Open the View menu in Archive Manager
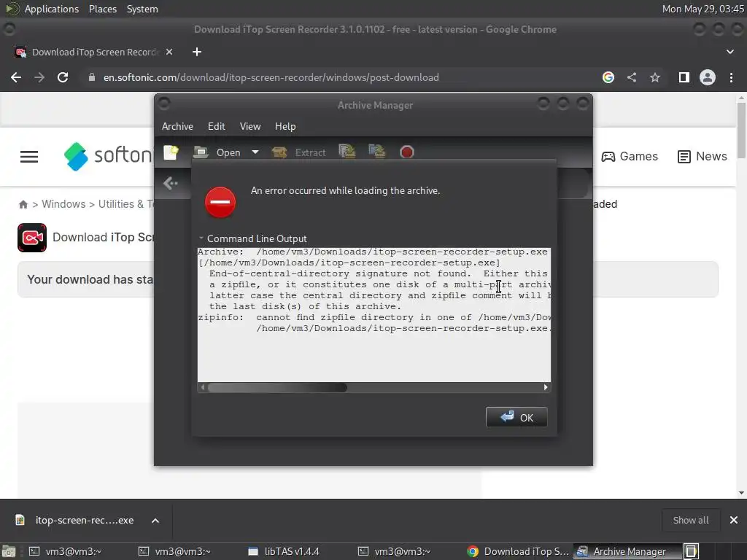This screenshot has height=560, width=747. (x=250, y=126)
